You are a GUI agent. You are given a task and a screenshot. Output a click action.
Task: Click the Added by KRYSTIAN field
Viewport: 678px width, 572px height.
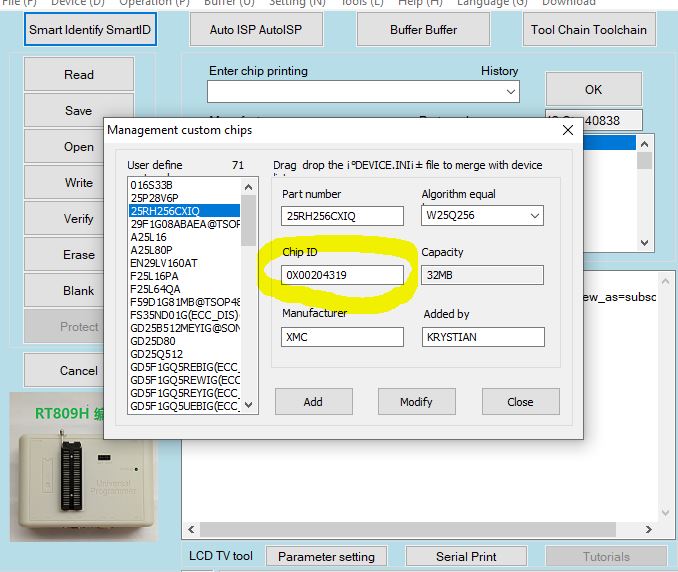(483, 337)
